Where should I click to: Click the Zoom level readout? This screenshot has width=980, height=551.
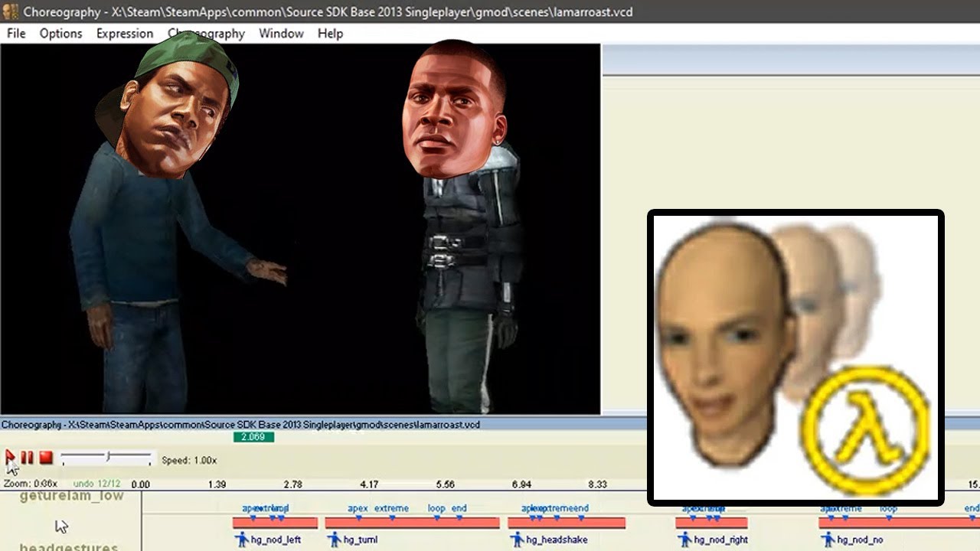[31, 484]
